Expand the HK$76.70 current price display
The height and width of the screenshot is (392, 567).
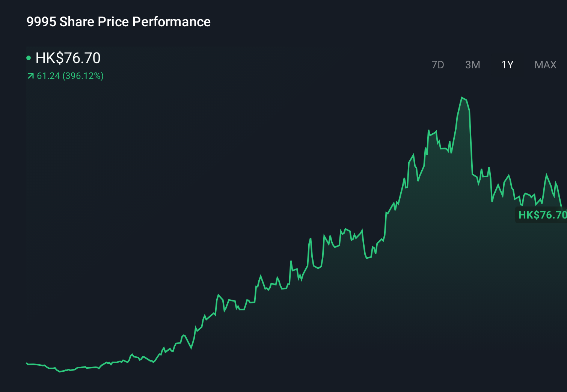(x=68, y=58)
